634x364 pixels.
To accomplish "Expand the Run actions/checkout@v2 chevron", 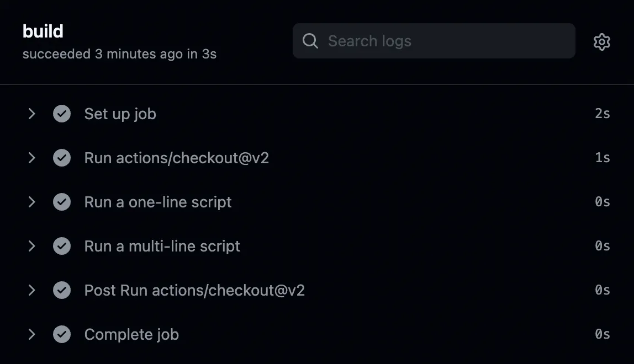I will [31, 158].
